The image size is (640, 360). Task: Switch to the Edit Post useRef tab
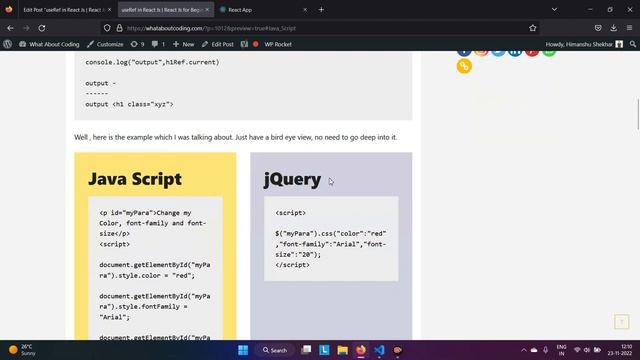click(x=63, y=10)
